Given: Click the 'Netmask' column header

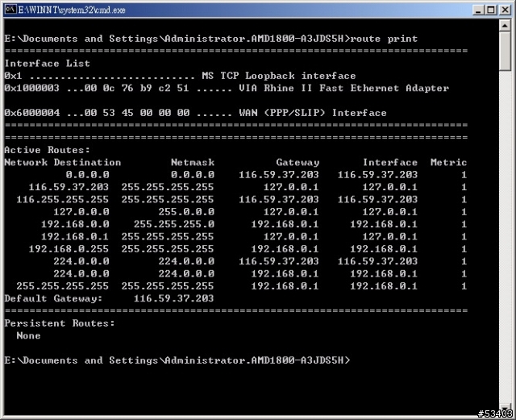Looking at the screenshot, I should pyautogui.click(x=193, y=163).
